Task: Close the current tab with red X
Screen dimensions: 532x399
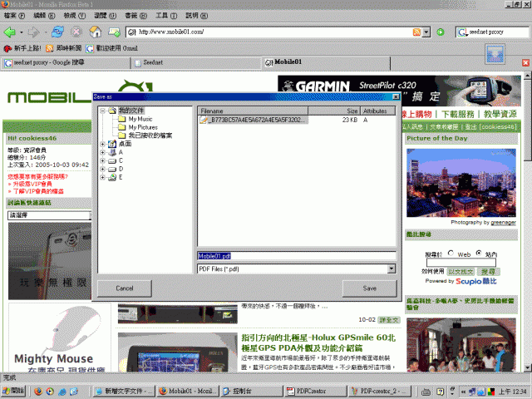Action: pyautogui.click(x=525, y=63)
